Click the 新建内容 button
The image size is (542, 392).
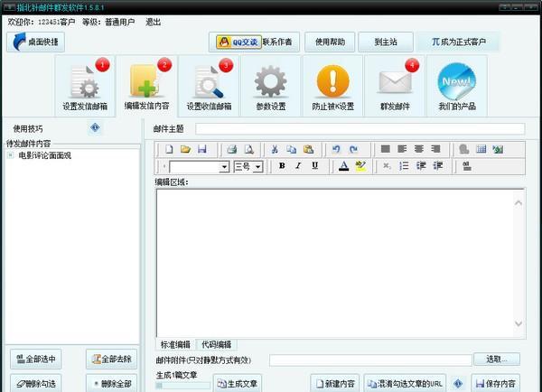coord(335,383)
